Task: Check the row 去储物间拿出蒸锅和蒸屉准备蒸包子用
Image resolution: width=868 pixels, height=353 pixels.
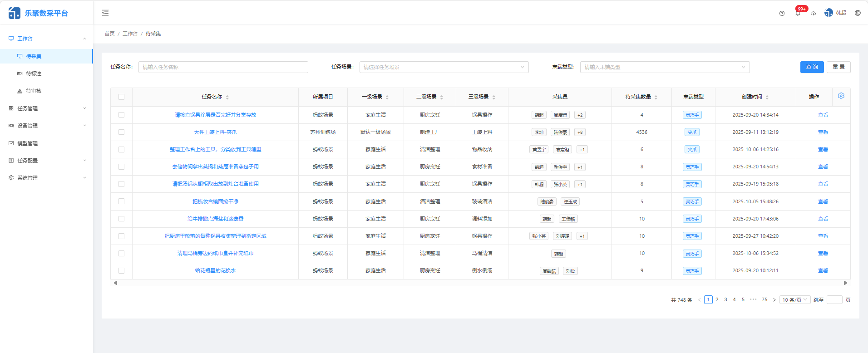Action: pyautogui.click(x=121, y=167)
